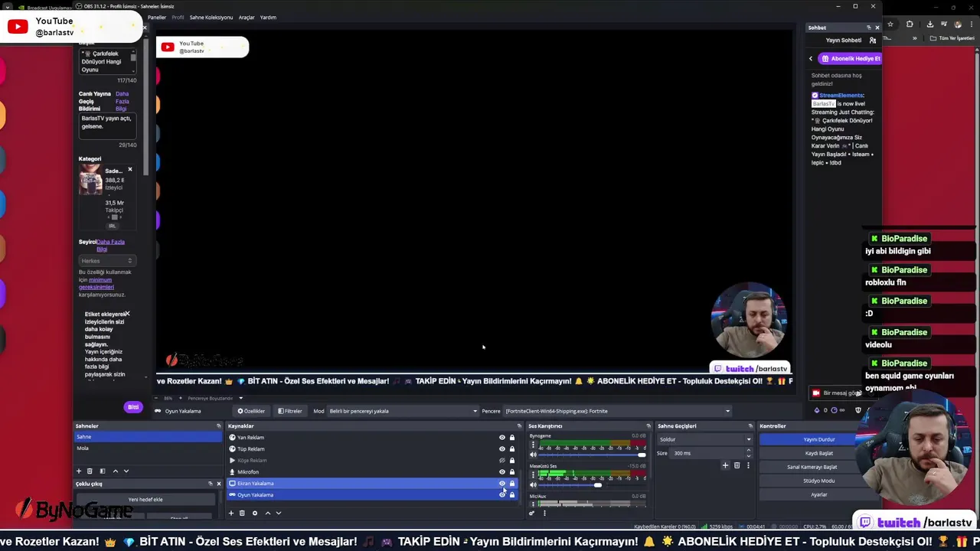
Task: Add a new scene in Sahneler panel
Action: pos(78,471)
